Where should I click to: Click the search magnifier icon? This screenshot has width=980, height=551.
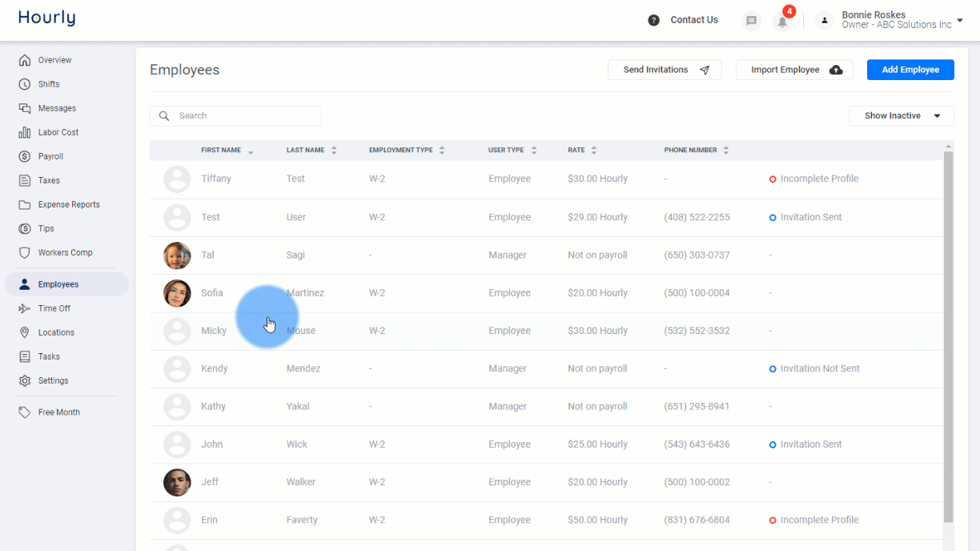[164, 115]
